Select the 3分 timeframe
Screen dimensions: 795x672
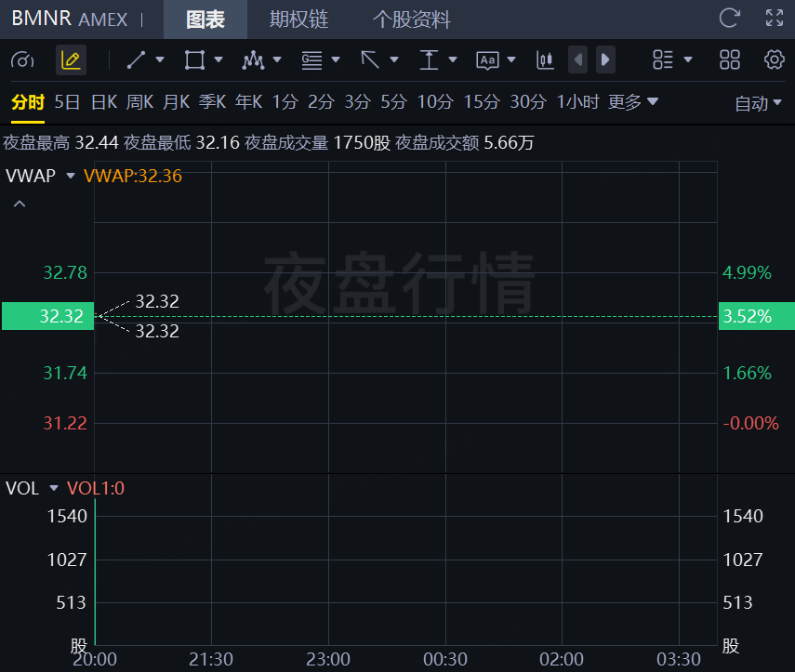click(357, 102)
